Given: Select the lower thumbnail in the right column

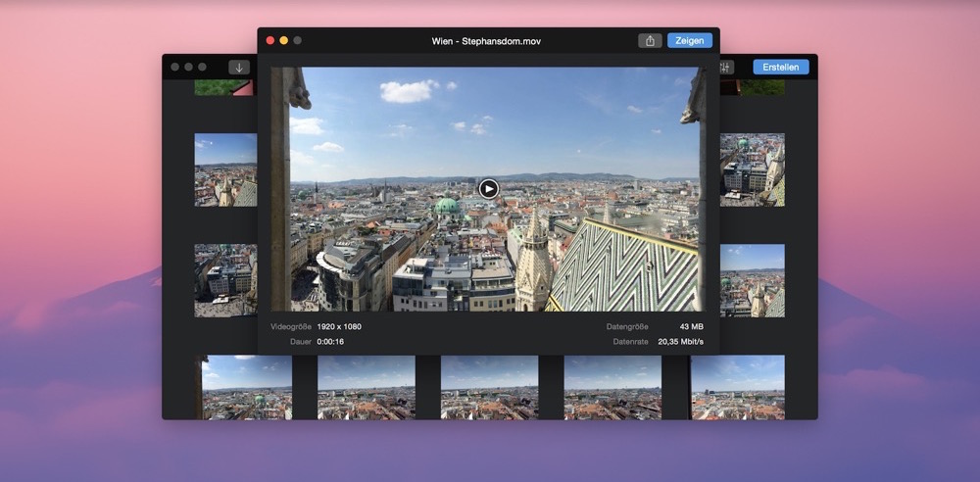Looking at the screenshot, I should coord(752,280).
